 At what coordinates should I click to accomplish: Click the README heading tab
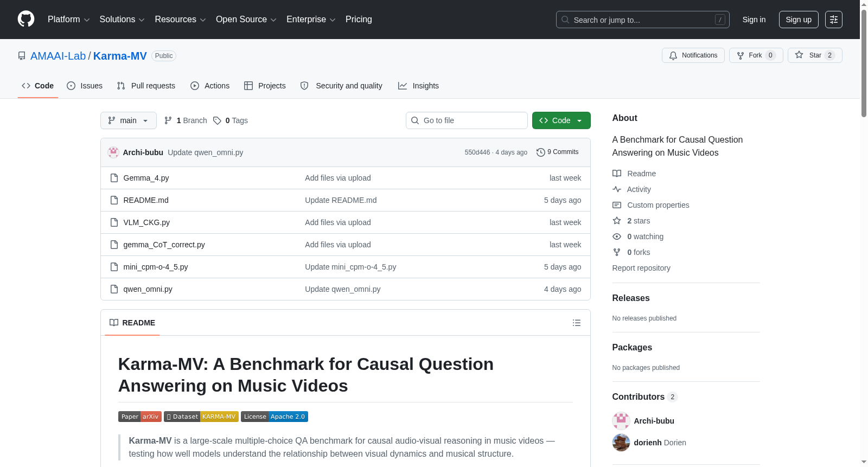132,323
